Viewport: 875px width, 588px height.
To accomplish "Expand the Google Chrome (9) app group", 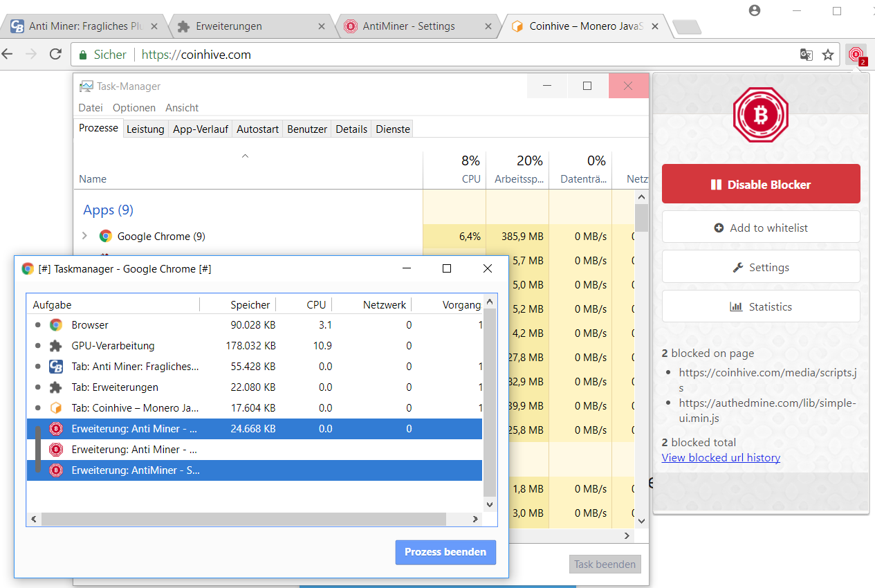I will pyautogui.click(x=84, y=236).
